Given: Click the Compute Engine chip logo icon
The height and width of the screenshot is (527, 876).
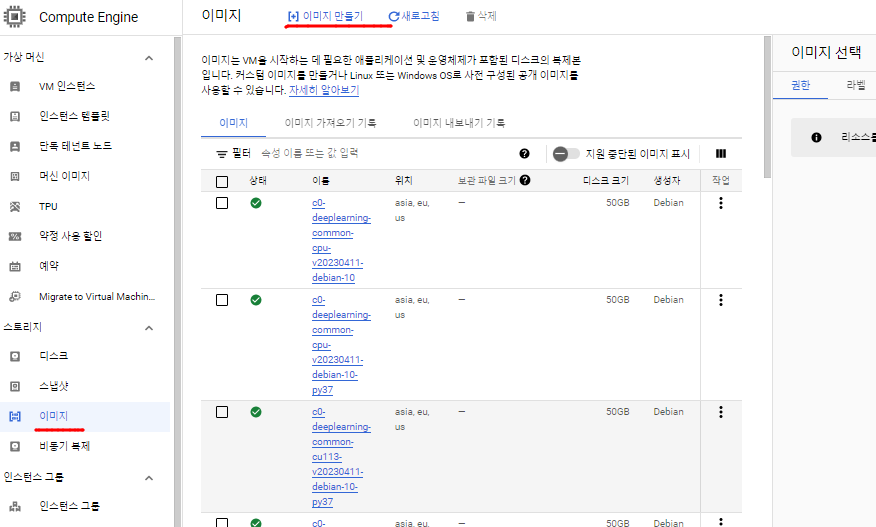Looking at the screenshot, I should tap(15, 17).
